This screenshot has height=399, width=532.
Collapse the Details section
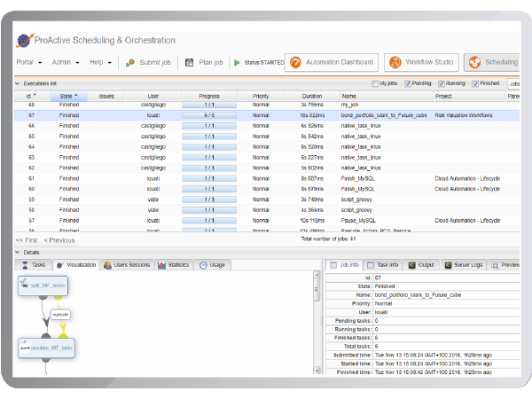[18, 252]
